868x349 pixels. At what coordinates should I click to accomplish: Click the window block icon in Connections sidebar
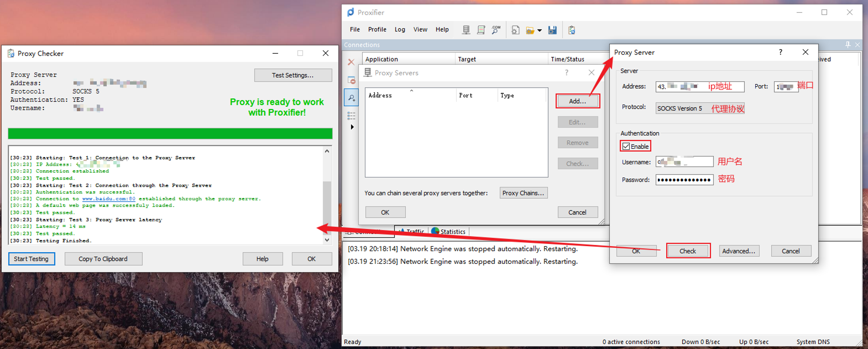pyautogui.click(x=352, y=80)
